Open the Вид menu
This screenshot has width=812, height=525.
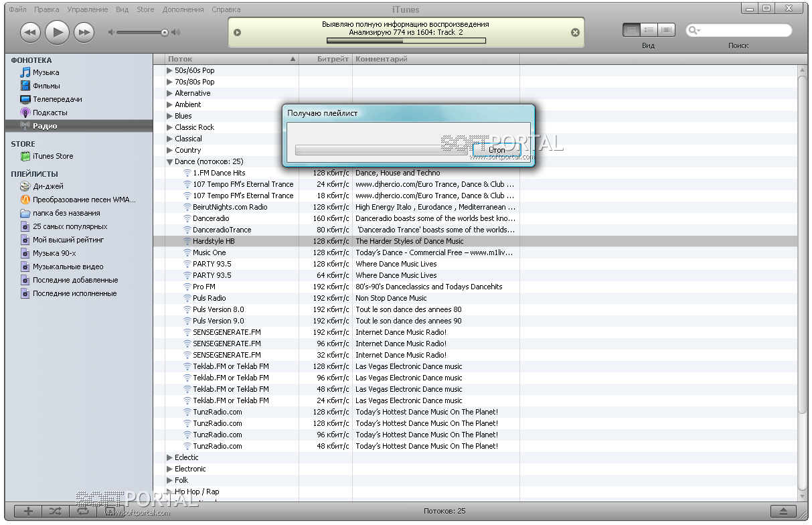(x=122, y=9)
